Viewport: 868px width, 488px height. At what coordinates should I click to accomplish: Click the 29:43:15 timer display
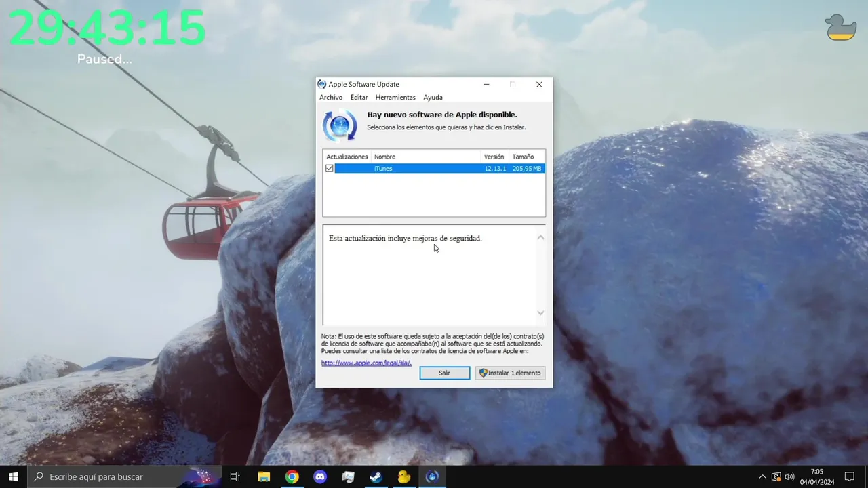click(107, 28)
